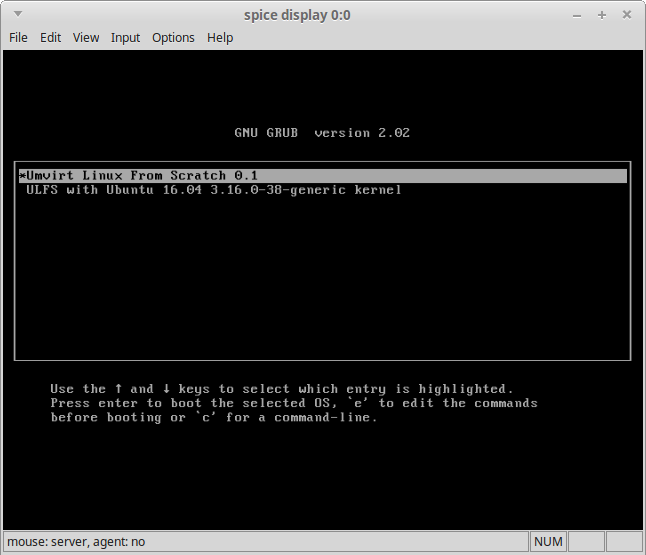
Task: Open the Help menu
Action: point(220,37)
